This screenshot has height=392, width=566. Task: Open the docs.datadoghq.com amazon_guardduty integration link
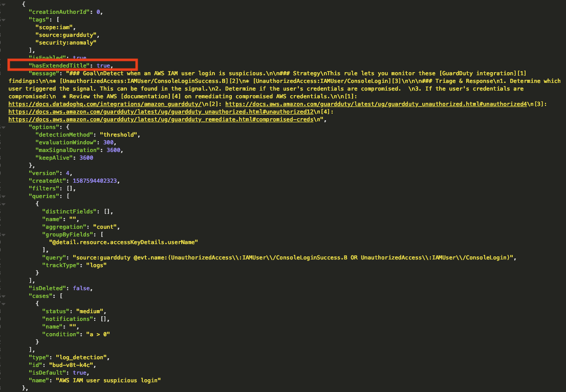[105, 104]
